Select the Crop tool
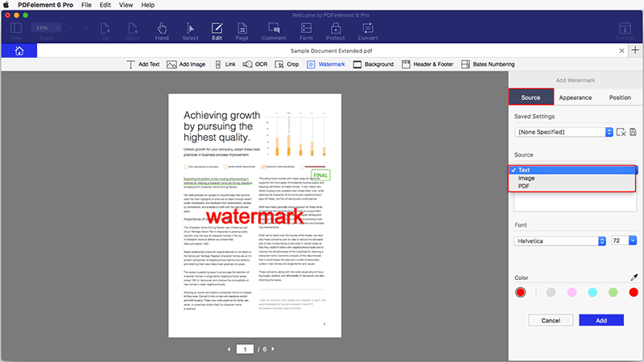644x362 pixels. (x=287, y=64)
